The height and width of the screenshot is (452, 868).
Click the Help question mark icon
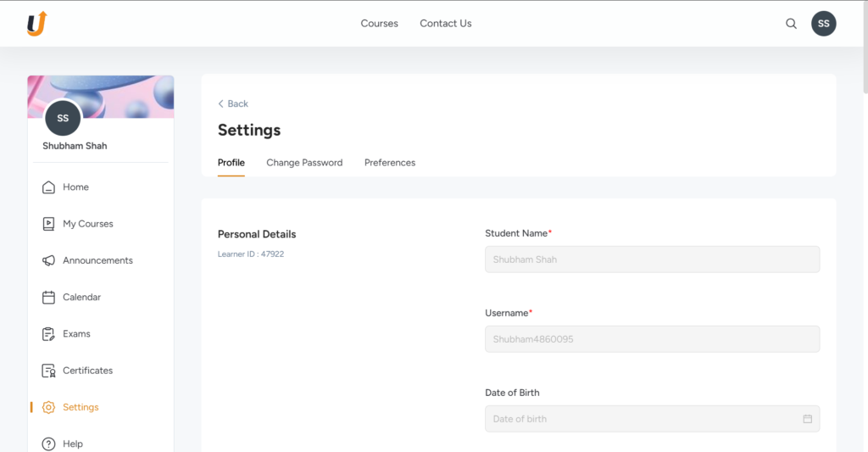(48, 444)
